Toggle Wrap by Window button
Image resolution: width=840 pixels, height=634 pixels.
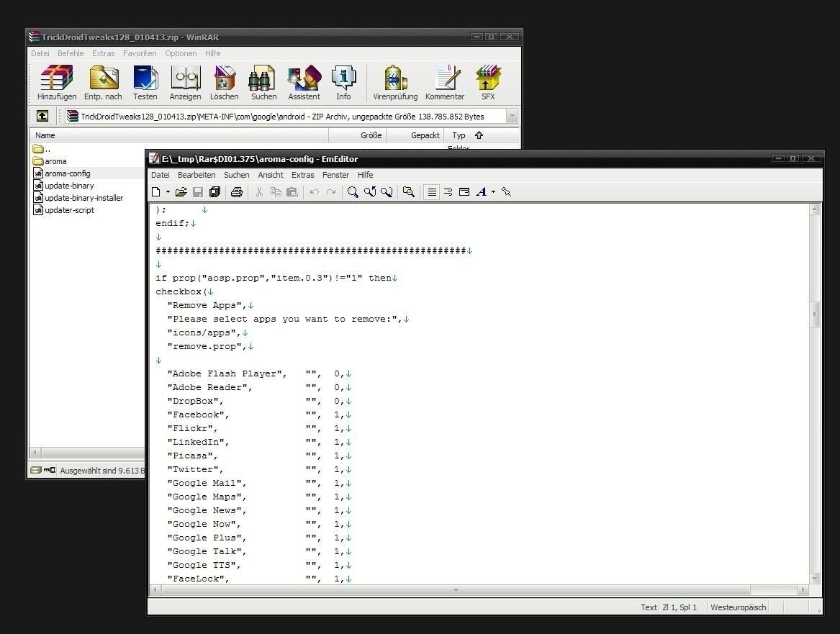point(464,192)
